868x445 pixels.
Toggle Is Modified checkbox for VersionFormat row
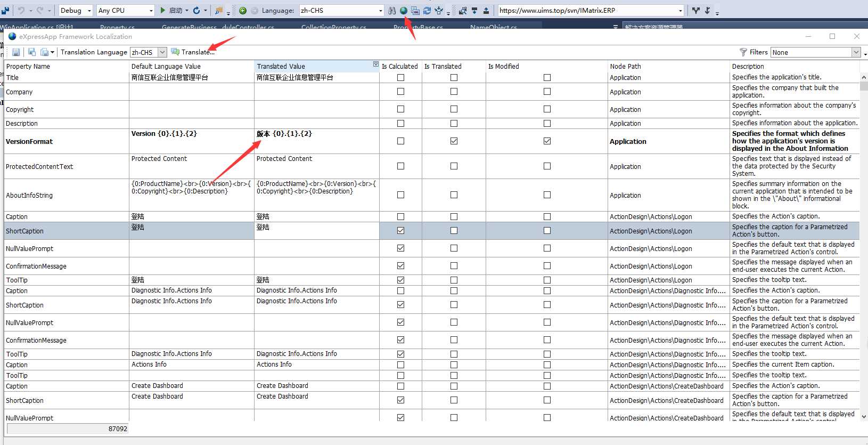(547, 141)
